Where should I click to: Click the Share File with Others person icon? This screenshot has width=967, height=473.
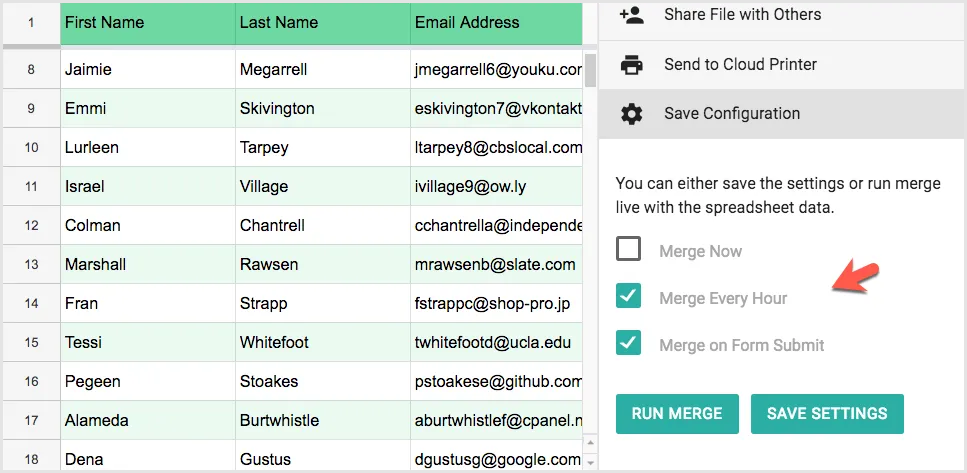631,15
